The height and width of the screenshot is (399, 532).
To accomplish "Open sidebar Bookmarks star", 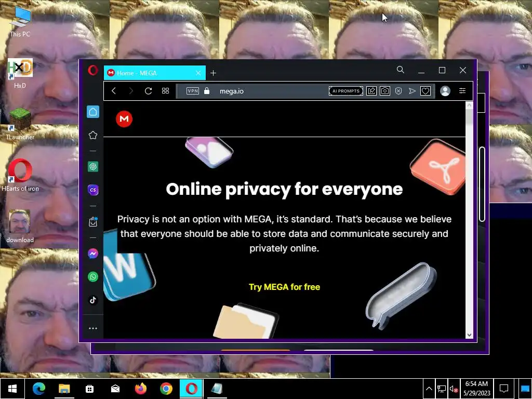I will tap(93, 136).
